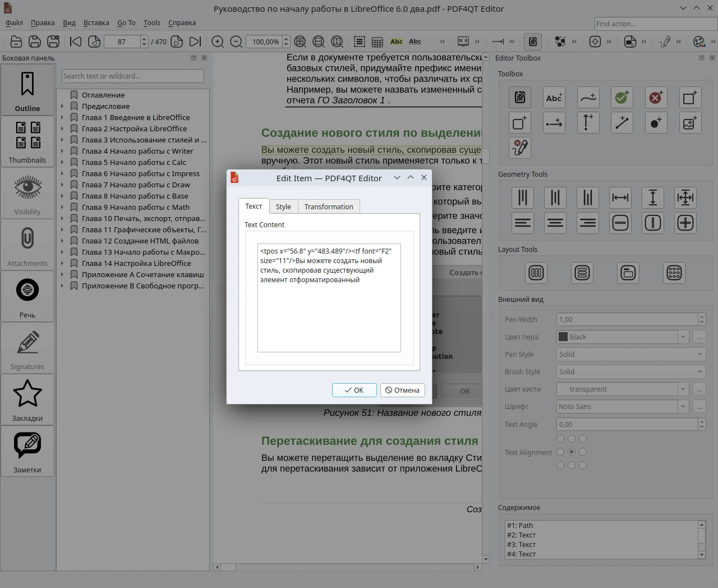Screen dimensions: 718x588
Task: Confirm Edit Item dialog with OK
Action: (x=354, y=390)
